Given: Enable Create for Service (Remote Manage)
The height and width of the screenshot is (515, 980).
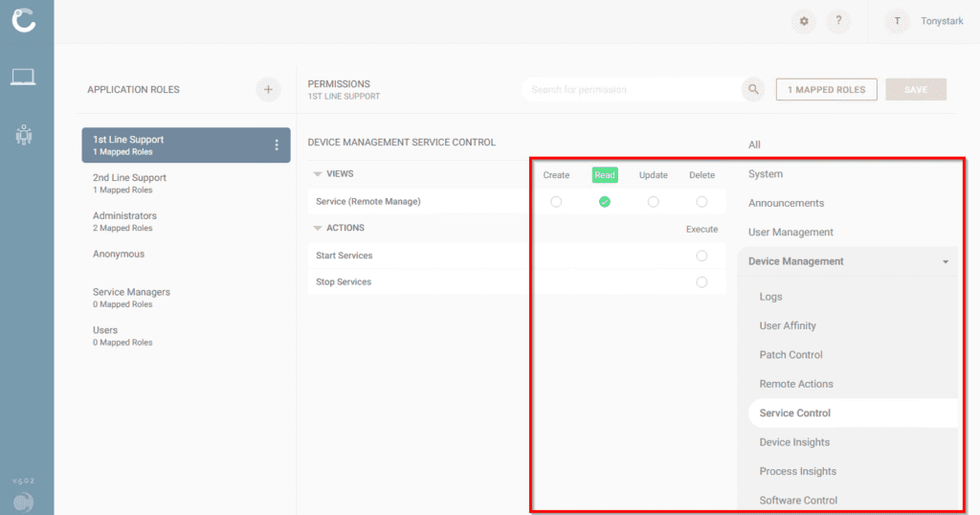Looking at the screenshot, I should tap(556, 202).
